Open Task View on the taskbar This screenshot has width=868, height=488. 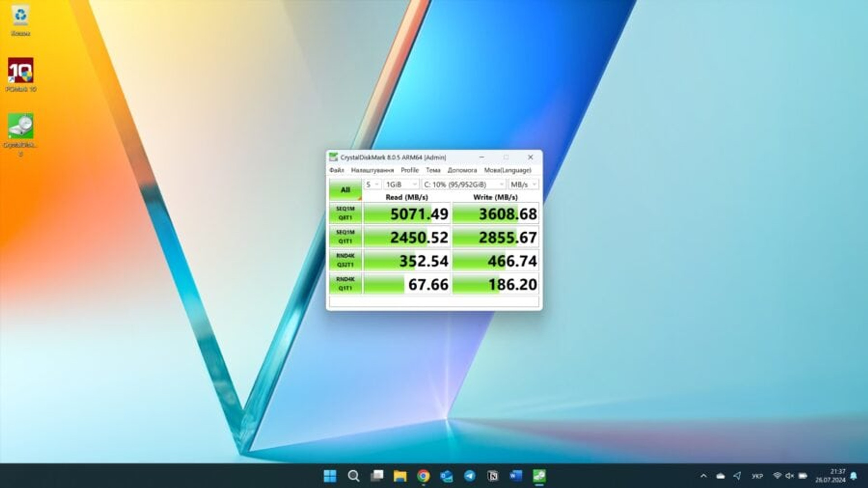[377, 476]
